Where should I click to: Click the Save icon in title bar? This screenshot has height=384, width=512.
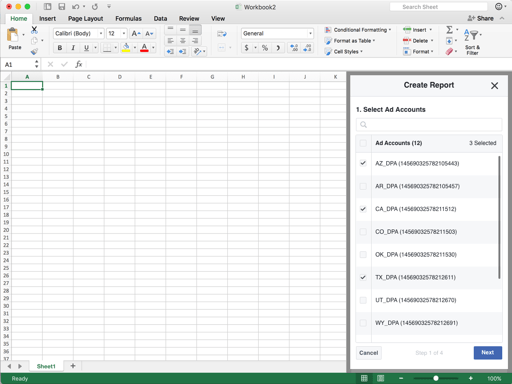(62, 7)
